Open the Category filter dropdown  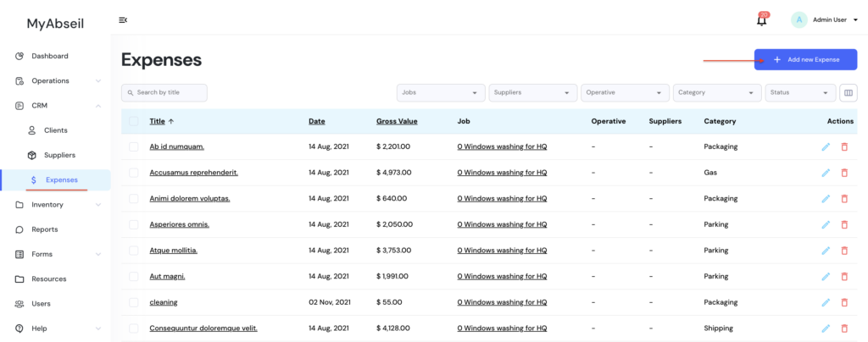[717, 92]
